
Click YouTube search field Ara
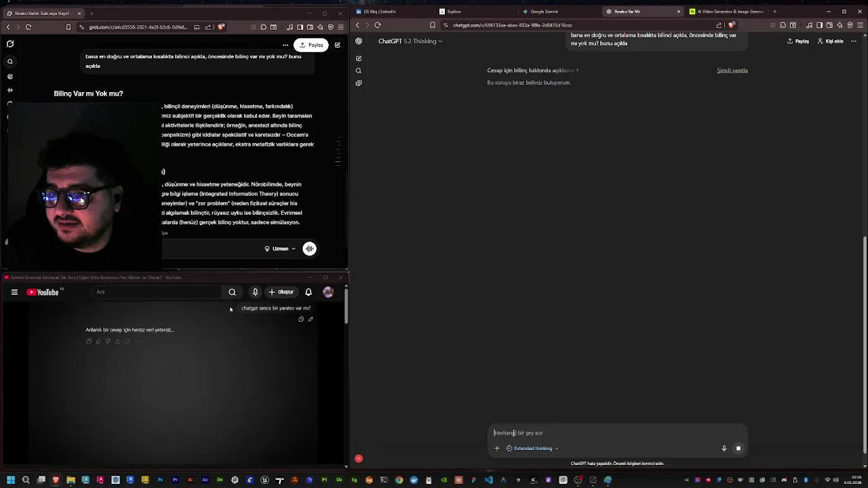tap(156, 292)
